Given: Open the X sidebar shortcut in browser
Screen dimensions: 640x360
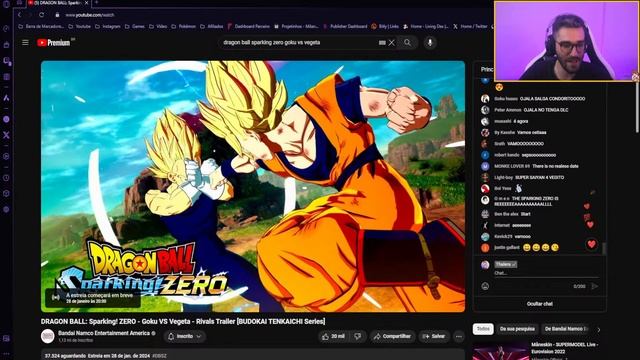Looking at the screenshot, I should tap(6, 135).
